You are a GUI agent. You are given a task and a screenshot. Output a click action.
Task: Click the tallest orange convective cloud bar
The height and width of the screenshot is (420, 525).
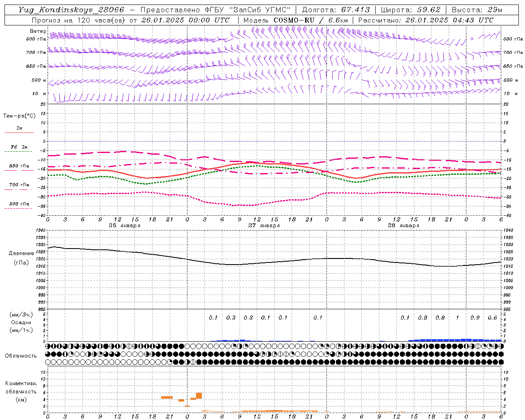199,395
